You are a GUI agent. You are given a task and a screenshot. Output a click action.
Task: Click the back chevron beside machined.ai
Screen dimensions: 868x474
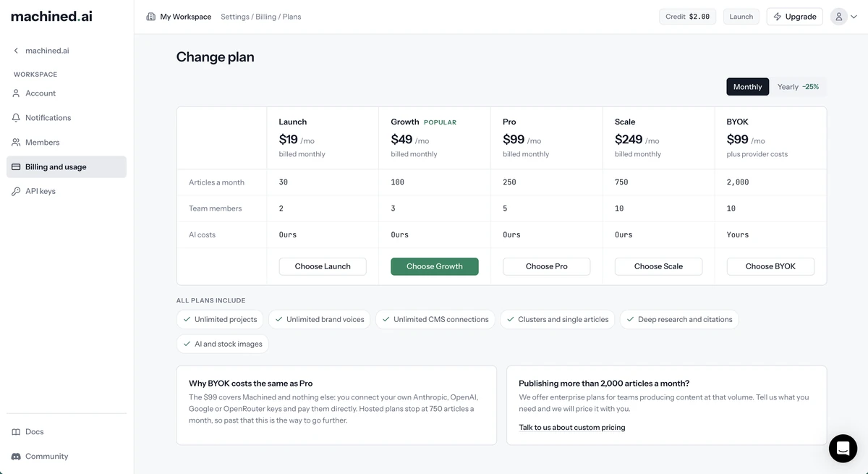16,51
